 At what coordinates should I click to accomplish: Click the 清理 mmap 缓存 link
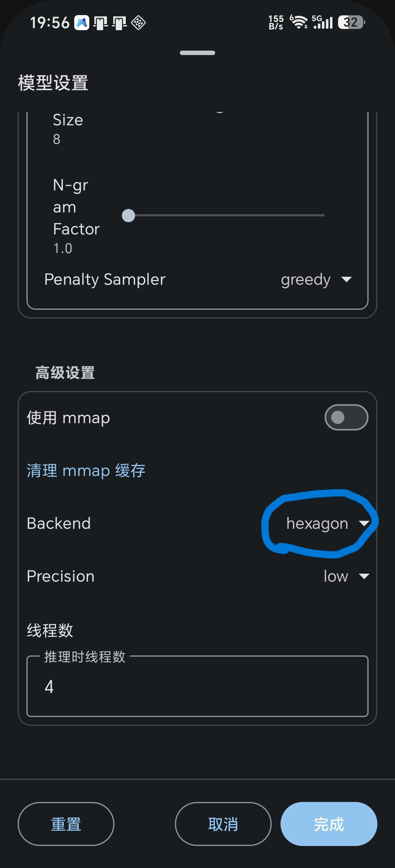click(x=86, y=470)
